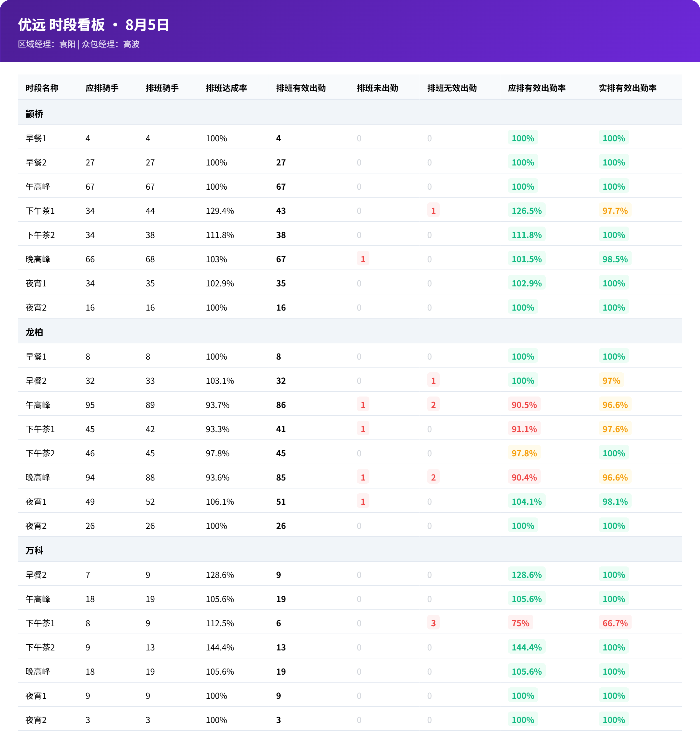
Task: Click the 126.5% green badge
Action: pyautogui.click(x=526, y=210)
